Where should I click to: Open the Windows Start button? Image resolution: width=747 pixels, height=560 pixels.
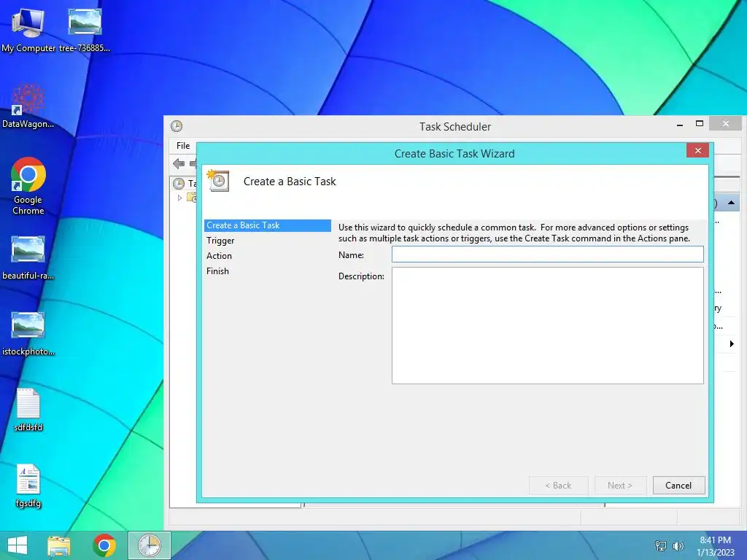pos(18,545)
